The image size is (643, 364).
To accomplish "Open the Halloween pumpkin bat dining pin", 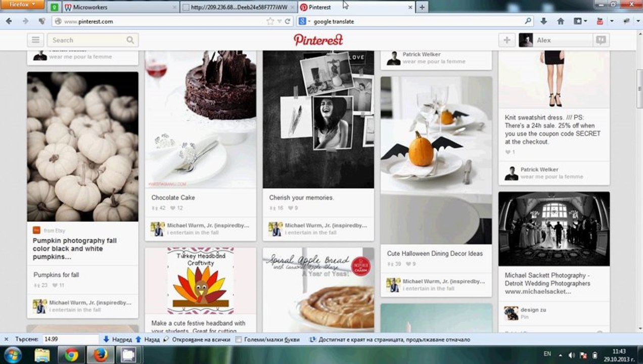I will (436, 160).
